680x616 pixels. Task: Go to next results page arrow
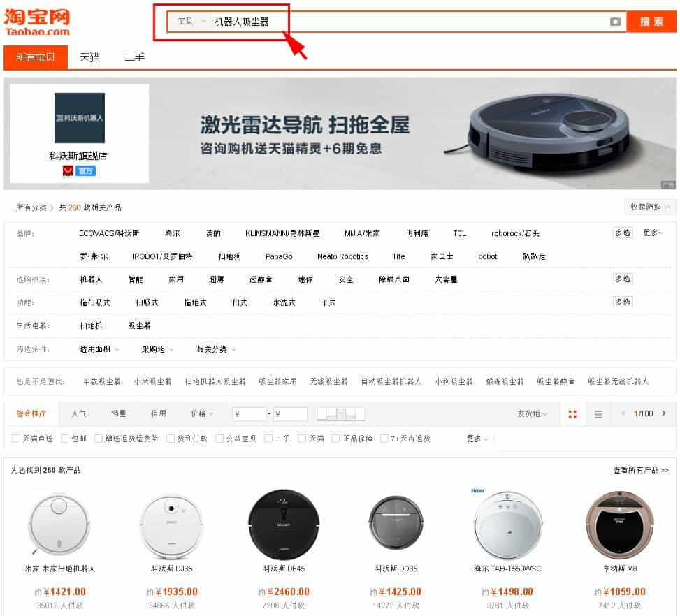(x=664, y=413)
